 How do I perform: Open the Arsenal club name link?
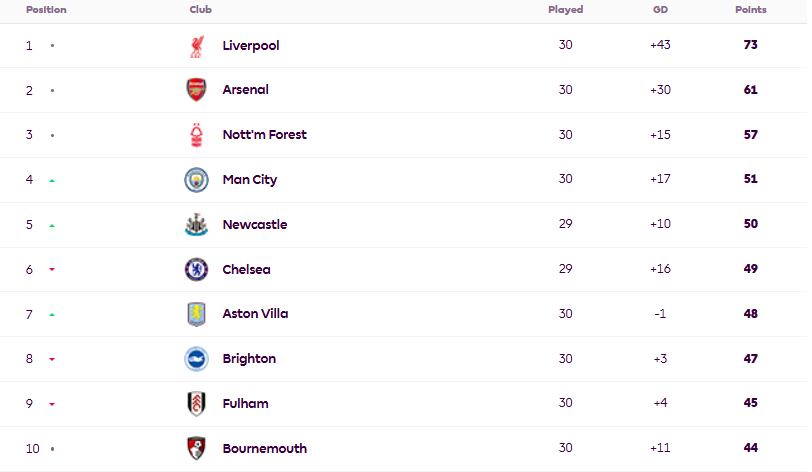[246, 90]
